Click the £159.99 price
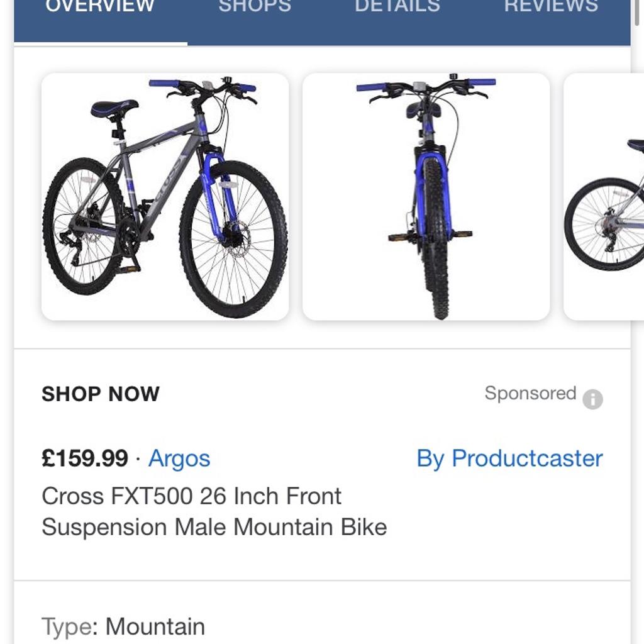The image size is (644, 644). 85,458
